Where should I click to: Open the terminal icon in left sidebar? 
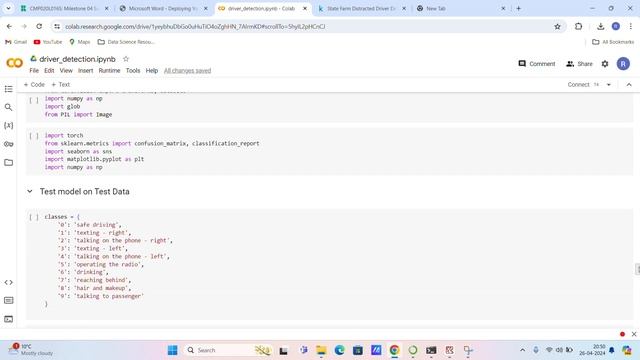click(9, 319)
